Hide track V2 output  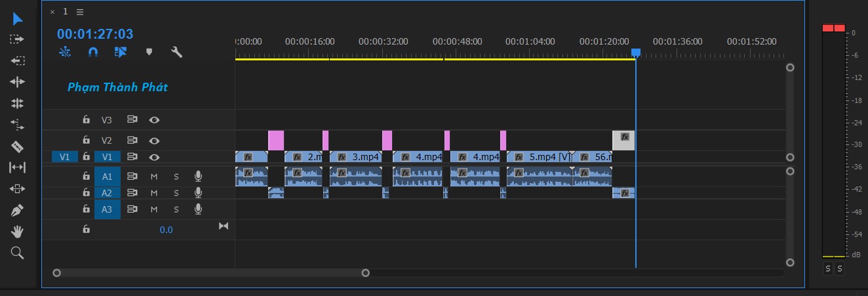pyautogui.click(x=154, y=140)
